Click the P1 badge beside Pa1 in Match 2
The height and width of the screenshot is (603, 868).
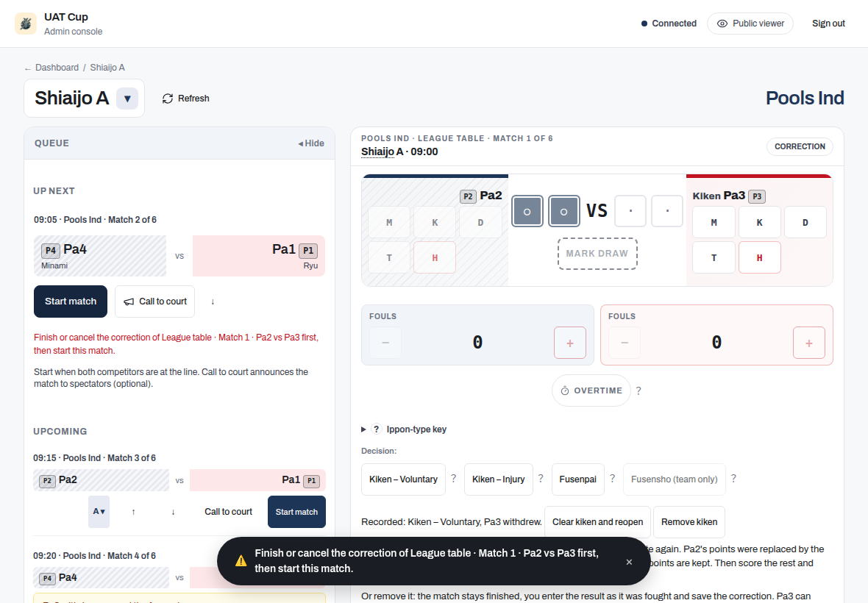click(x=308, y=250)
